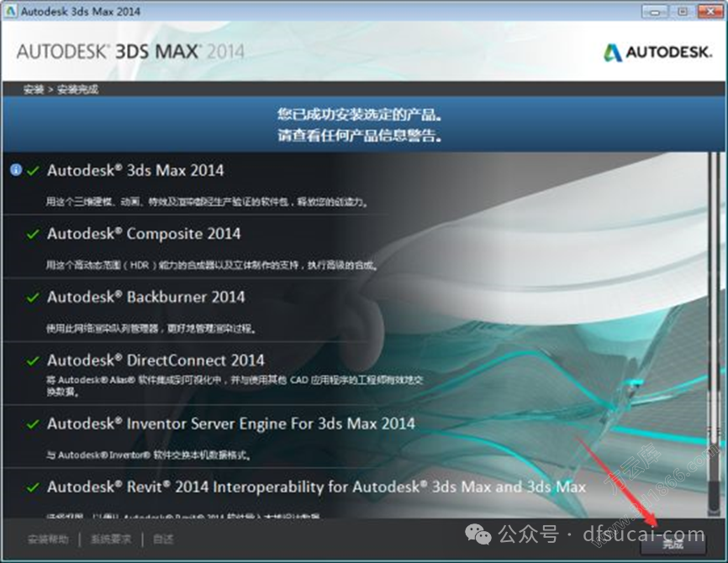Select the Autodesk DirectConnect 2014 product title

[156, 360]
